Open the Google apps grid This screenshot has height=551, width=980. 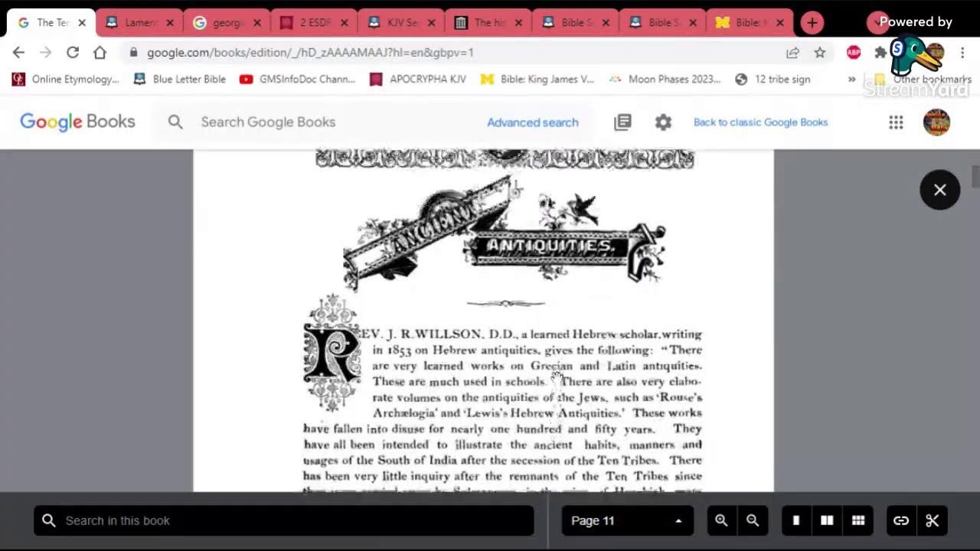click(x=896, y=122)
